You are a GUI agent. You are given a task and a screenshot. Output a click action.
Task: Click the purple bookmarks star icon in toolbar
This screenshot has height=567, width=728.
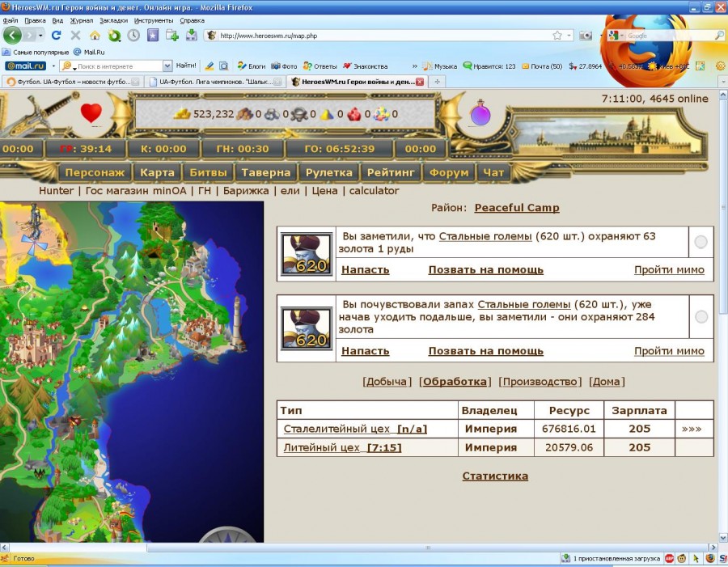pos(153,36)
